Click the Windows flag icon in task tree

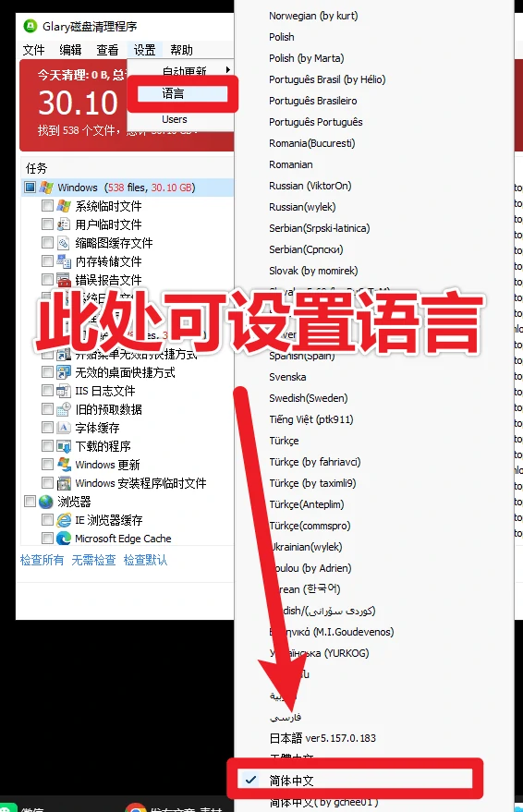point(46,187)
